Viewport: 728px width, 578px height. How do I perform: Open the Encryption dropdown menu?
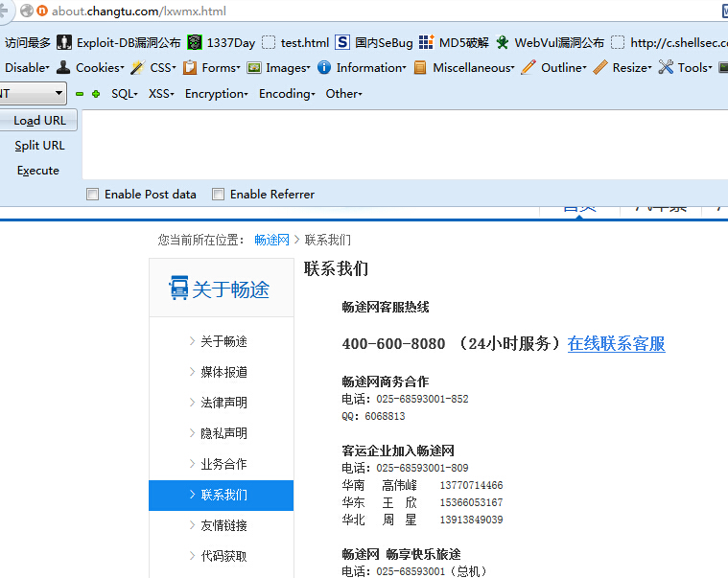click(217, 94)
